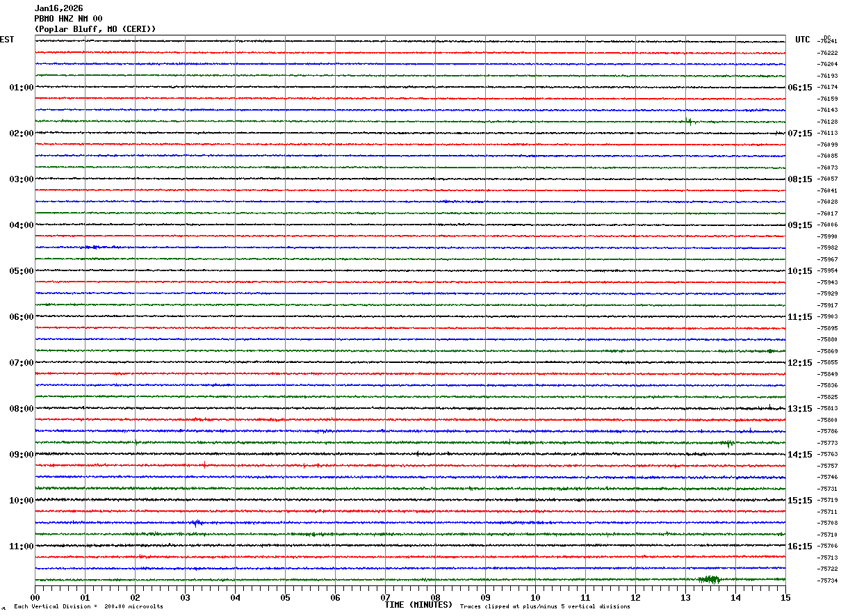This screenshot has width=841, height=616.
Task: Click the DC offset value "-75982"
Action: click(827, 248)
